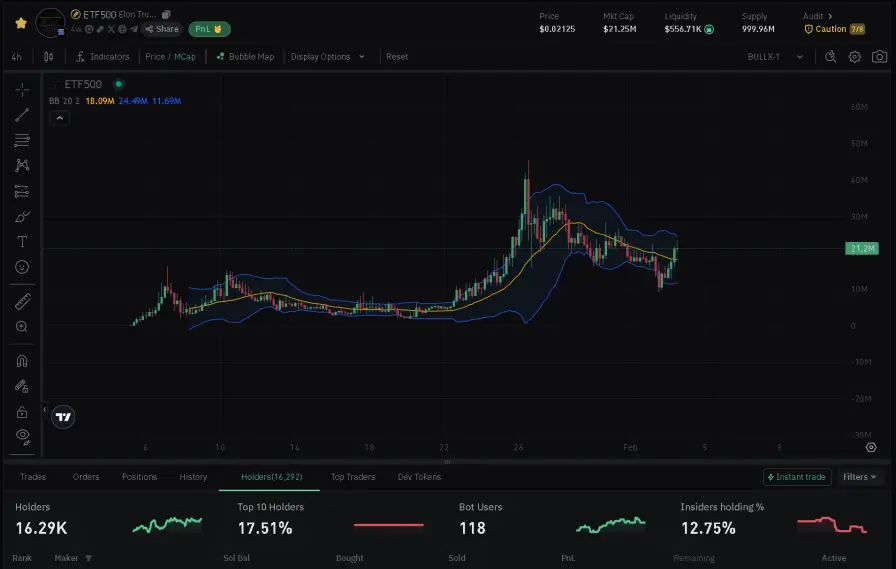896x569 pixels.
Task: Click the ETF500 chart legend title
Action: [83, 84]
